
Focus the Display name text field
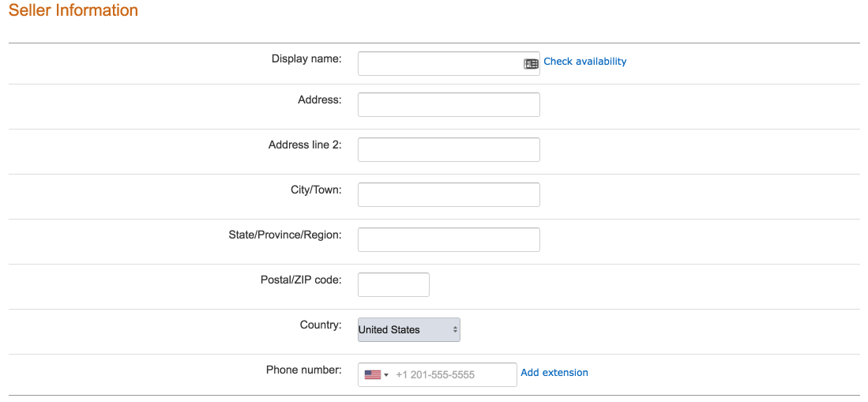pyautogui.click(x=449, y=64)
